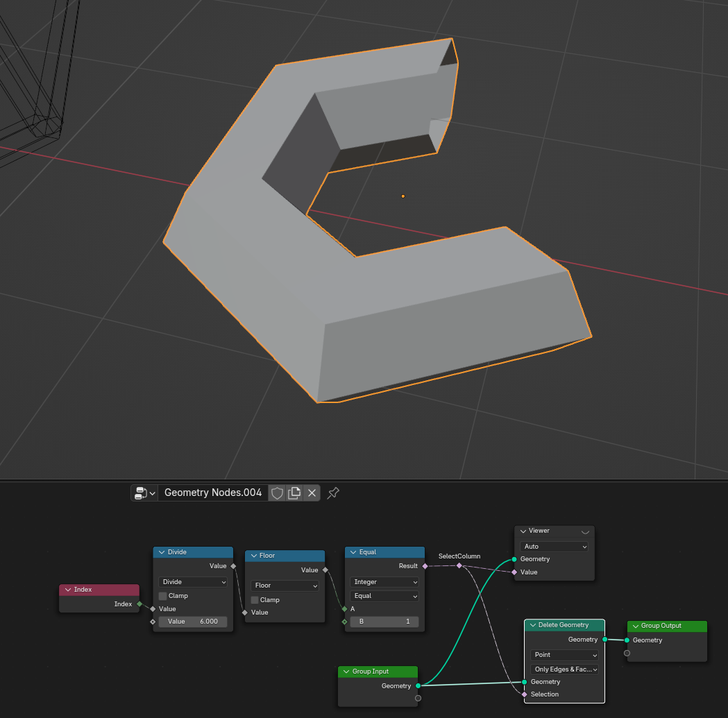Click the Viewer node header options chevron
The height and width of the screenshot is (718, 728).
[585, 531]
